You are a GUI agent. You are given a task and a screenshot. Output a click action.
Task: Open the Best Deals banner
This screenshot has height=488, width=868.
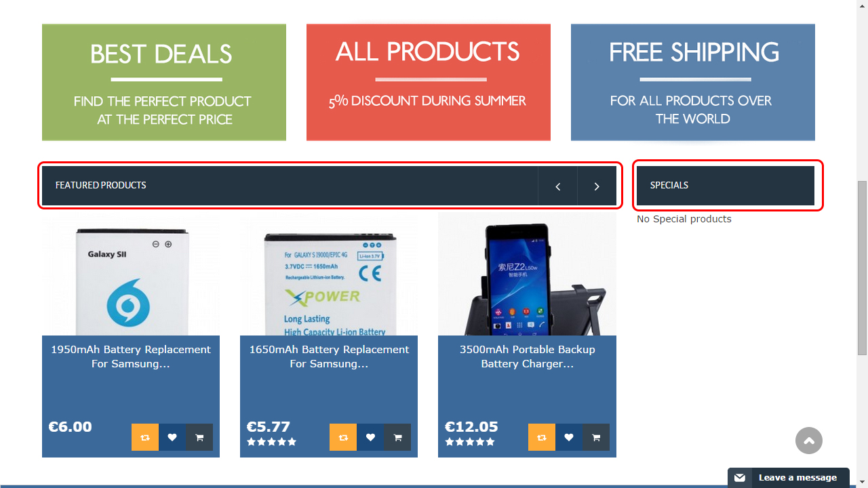164,83
